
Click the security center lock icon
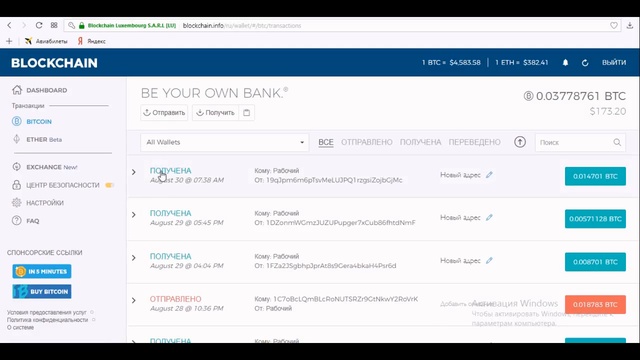(x=17, y=184)
